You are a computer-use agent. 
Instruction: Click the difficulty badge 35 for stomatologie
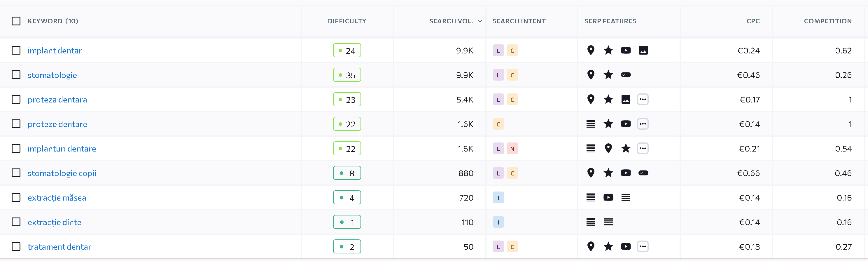(347, 75)
